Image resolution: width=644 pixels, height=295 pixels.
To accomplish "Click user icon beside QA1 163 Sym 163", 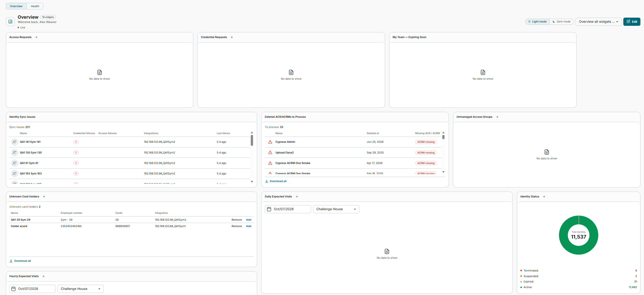I will (x=15, y=173).
